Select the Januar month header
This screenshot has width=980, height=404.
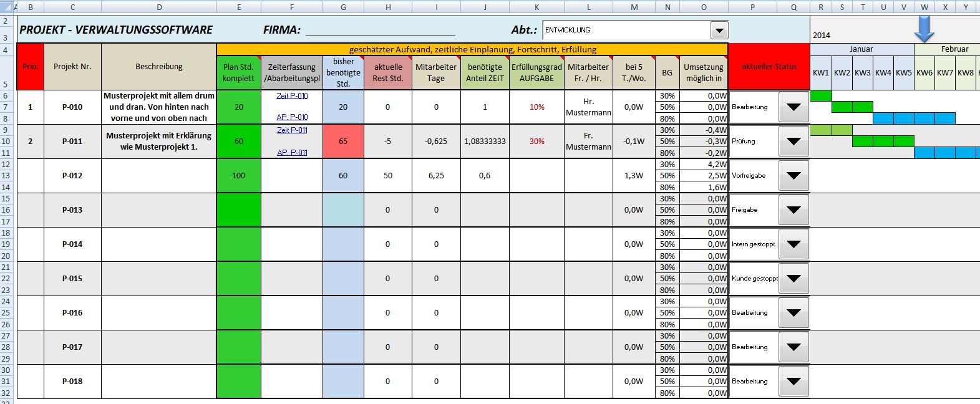862,49
